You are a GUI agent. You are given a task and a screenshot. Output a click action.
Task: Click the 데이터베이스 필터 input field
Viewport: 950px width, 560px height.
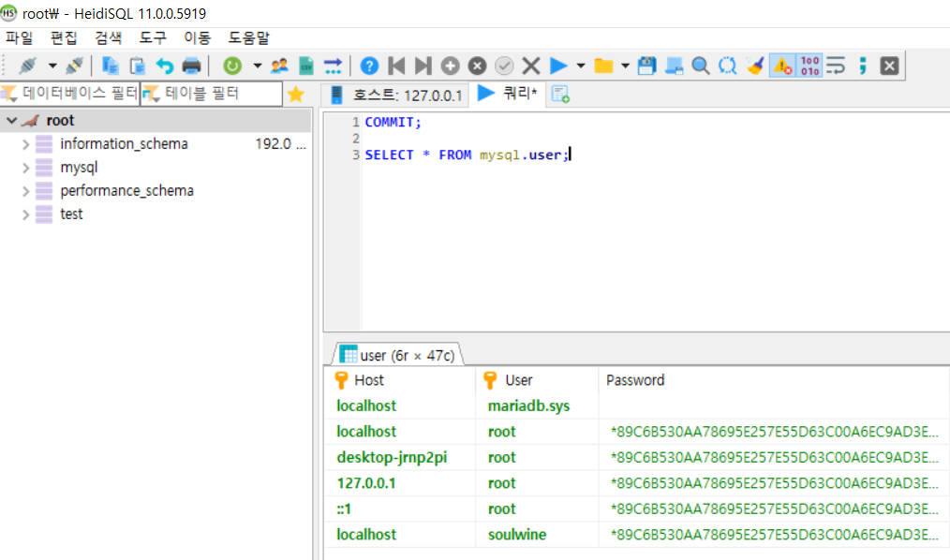[x=69, y=94]
